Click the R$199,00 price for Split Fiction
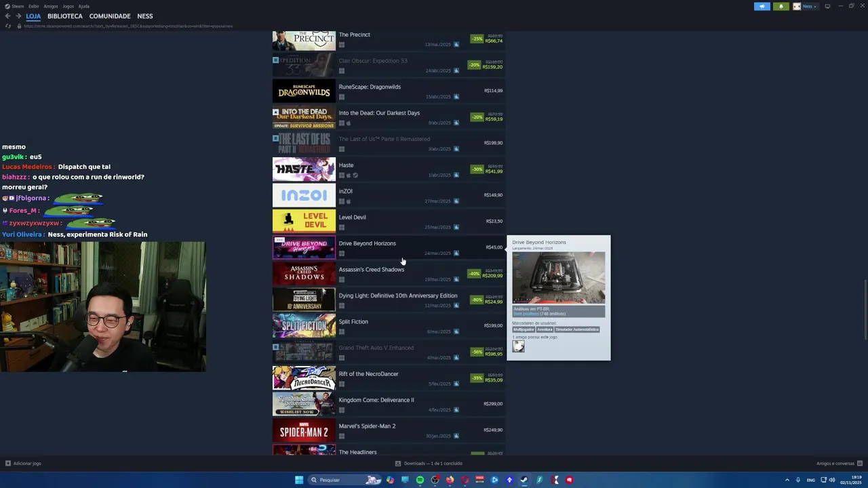 click(x=493, y=326)
